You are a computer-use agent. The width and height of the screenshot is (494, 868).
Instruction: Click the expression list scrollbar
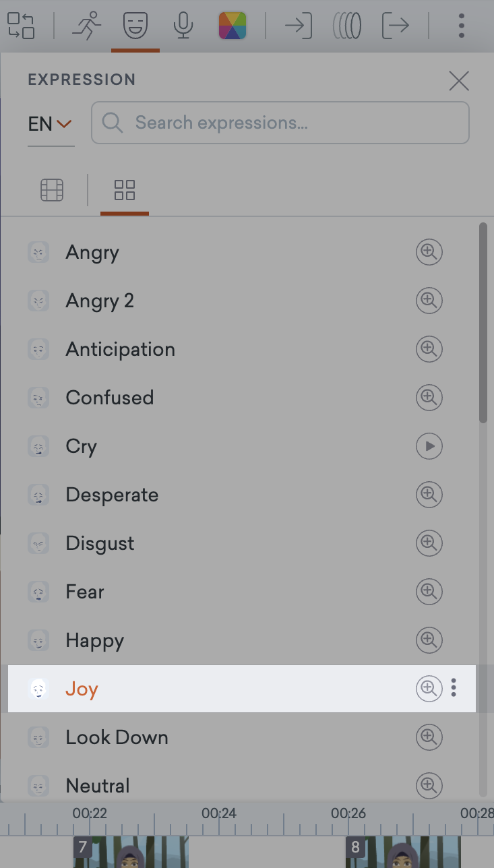(x=483, y=323)
